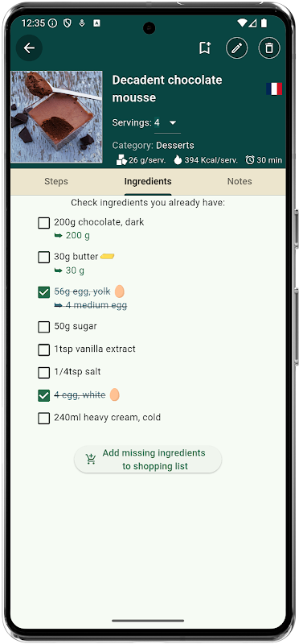Check the 200g dark chocolate checkbox

click(44, 223)
